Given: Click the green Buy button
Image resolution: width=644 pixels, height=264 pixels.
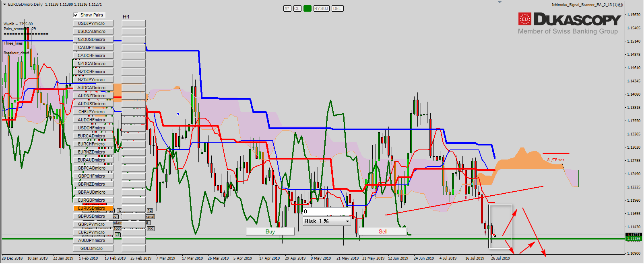Looking at the screenshot, I should click(270, 231).
